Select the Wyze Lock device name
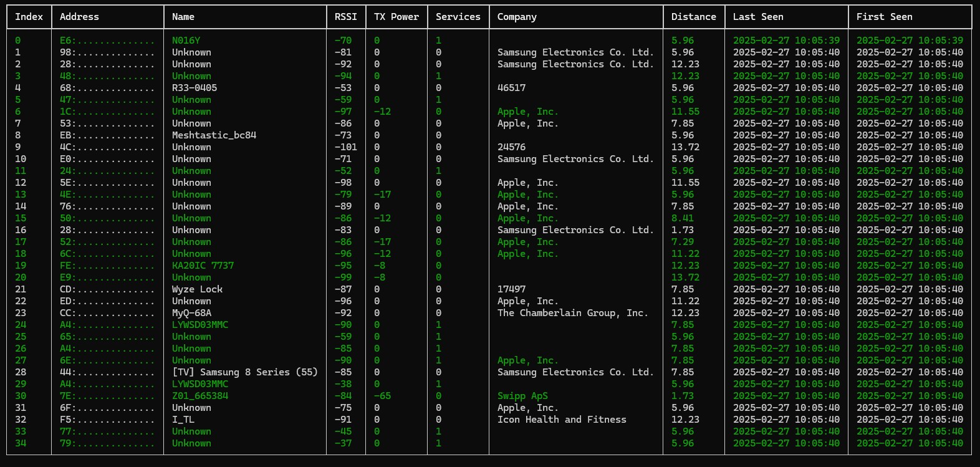This screenshot has height=467, width=980. 197,289
